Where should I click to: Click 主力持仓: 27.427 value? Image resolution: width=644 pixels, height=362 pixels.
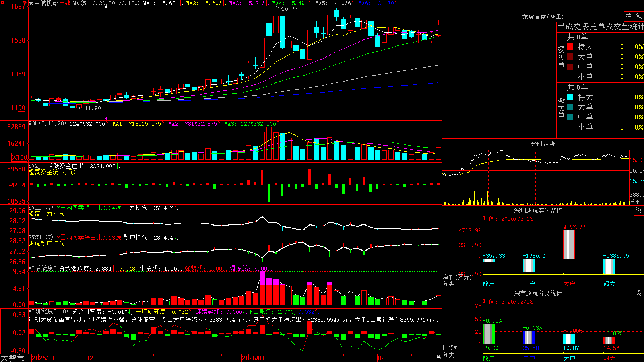pos(148,208)
